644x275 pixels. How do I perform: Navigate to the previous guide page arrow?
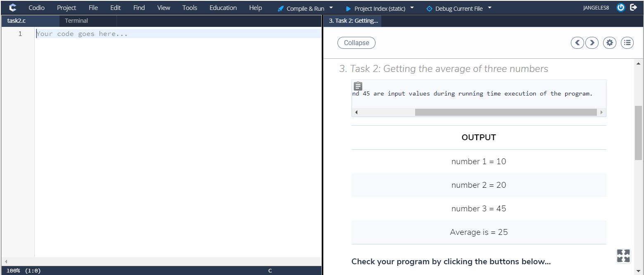pos(577,43)
